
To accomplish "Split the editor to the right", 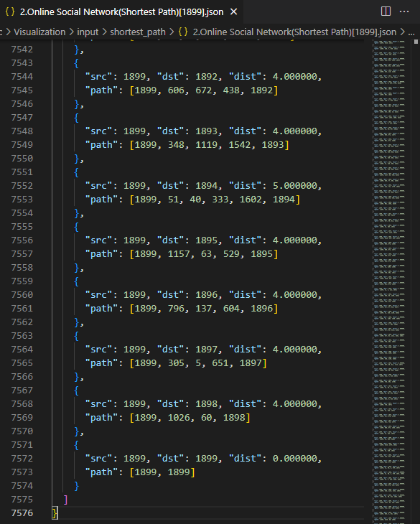I will coord(386,11).
